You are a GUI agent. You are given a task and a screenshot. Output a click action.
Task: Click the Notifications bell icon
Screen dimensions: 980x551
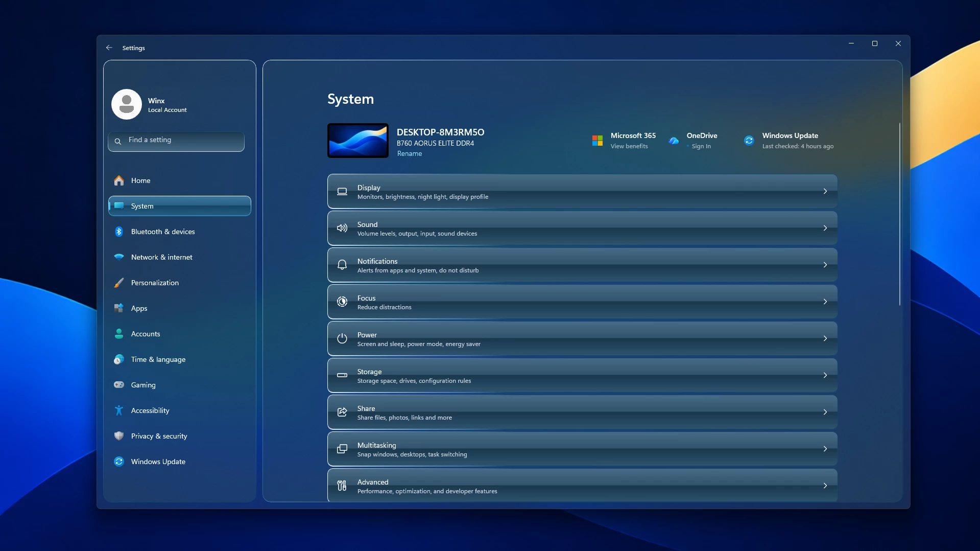(342, 265)
